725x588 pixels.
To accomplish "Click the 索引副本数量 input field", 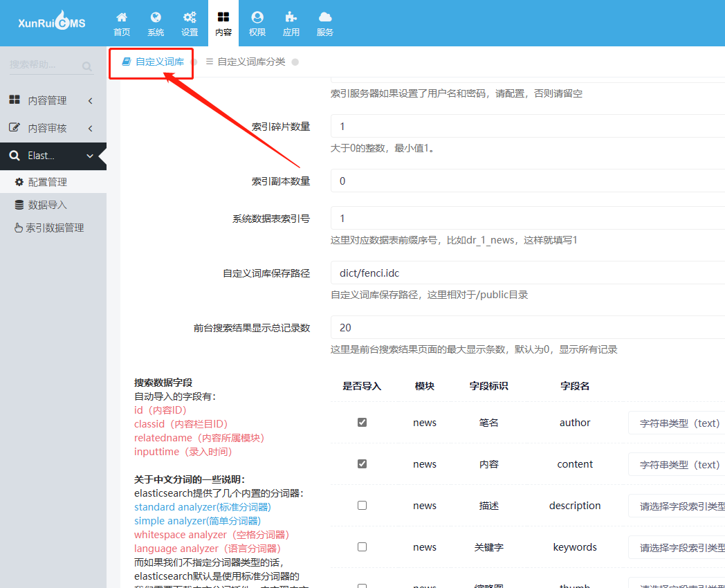I will click(528, 181).
